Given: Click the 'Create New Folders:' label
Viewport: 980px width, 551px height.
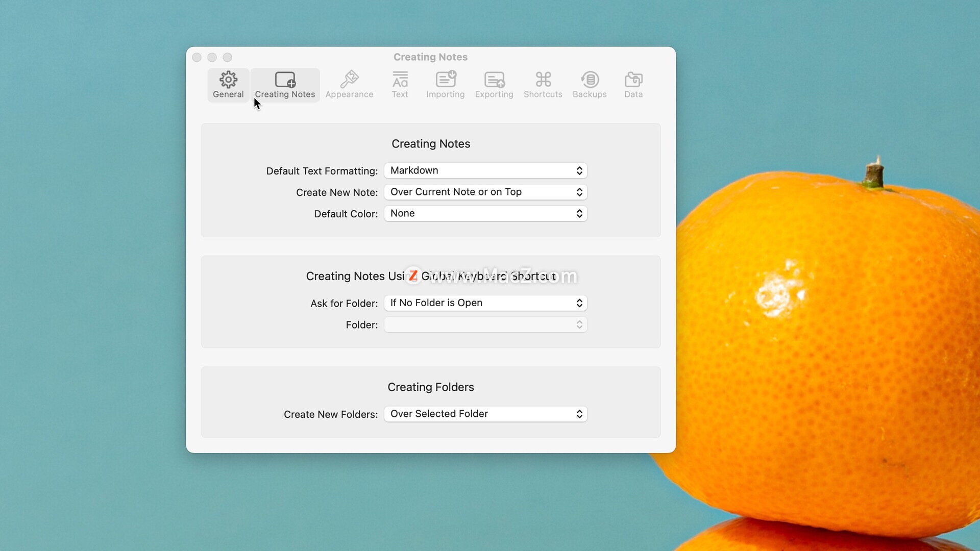Looking at the screenshot, I should (331, 414).
